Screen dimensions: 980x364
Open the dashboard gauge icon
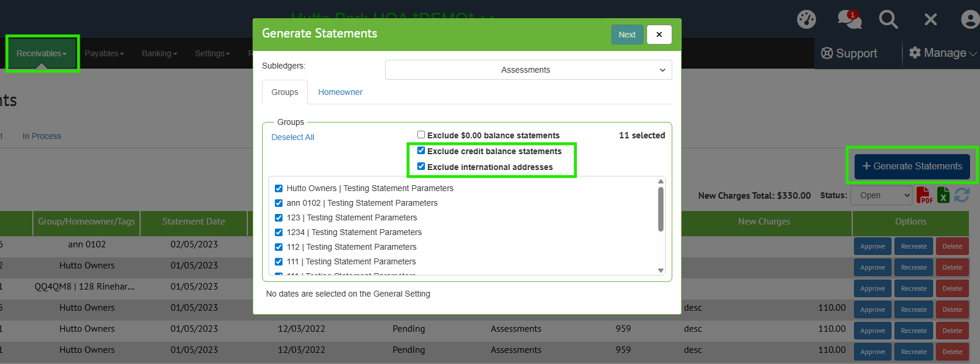pos(806,19)
